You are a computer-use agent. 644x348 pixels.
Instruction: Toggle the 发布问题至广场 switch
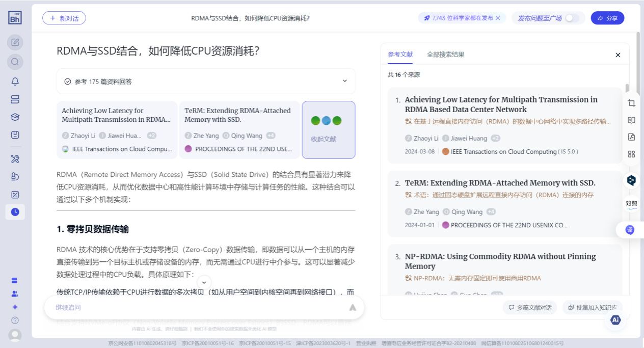click(572, 18)
